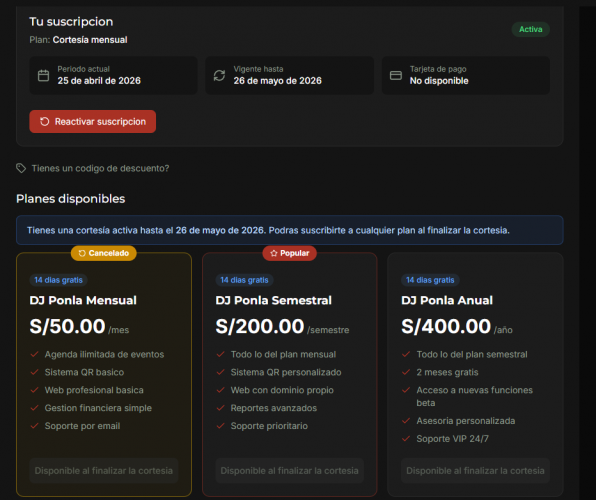Select the Anual plan's disabled cortesia button
The image size is (596, 500).
475,471
